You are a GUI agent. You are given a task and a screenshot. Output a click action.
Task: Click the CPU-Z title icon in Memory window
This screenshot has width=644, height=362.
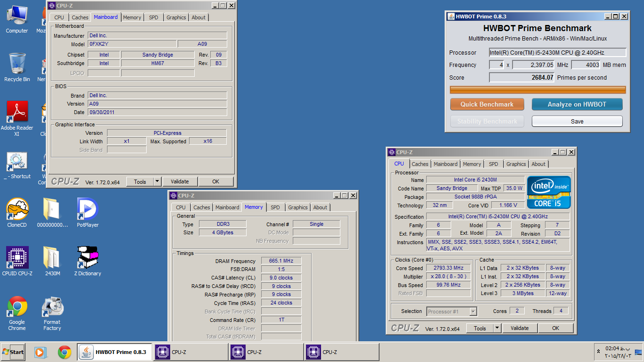[x=173, y=196]
